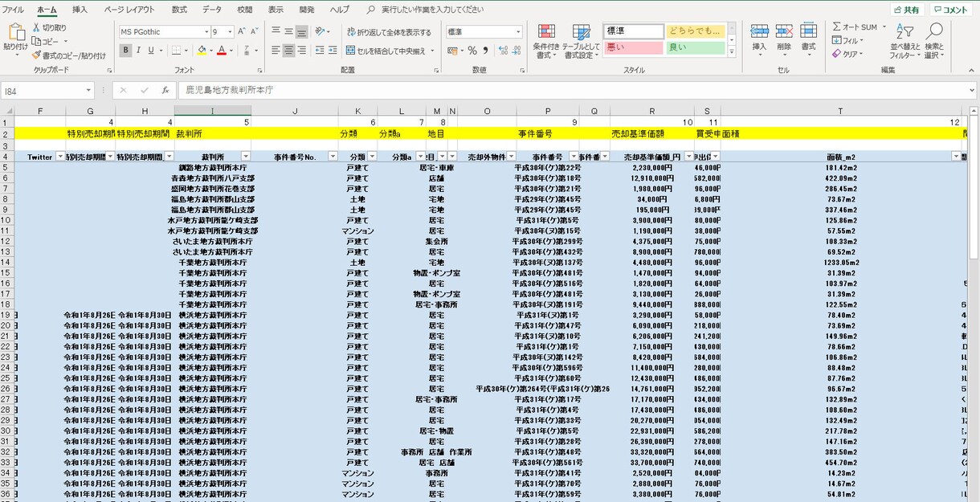Toggle underline formatting
The width and height of the screenshot is (980, 502).
click(150, 50)
